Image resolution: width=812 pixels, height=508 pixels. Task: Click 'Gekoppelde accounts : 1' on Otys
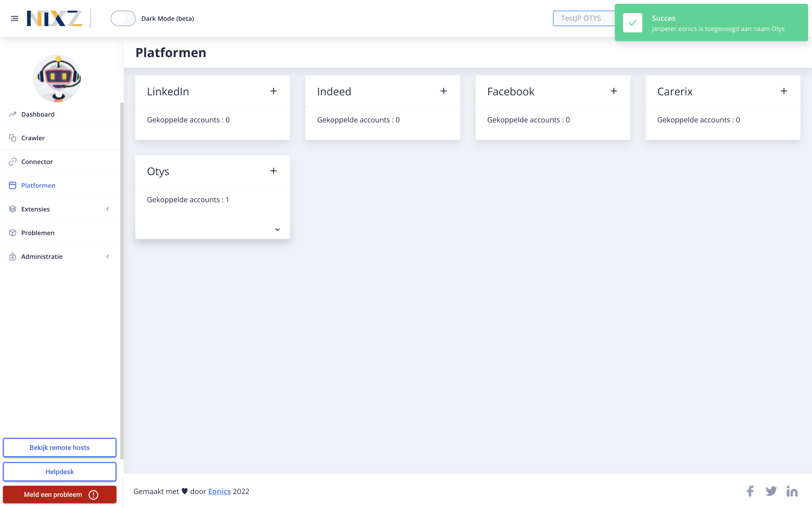coord(188,200)
